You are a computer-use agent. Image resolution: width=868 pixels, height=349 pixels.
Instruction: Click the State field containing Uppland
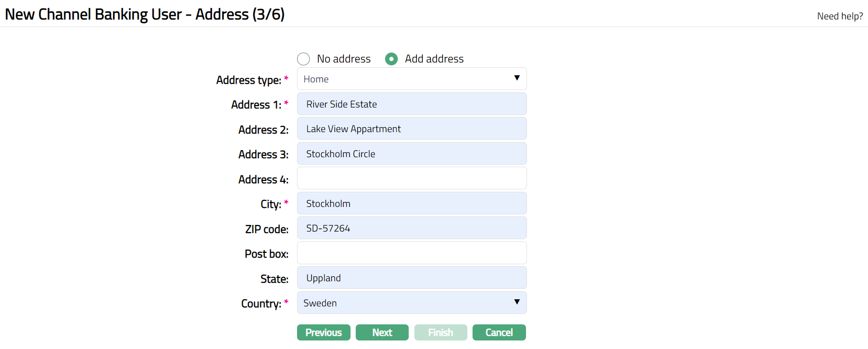(x=412, y=278)
